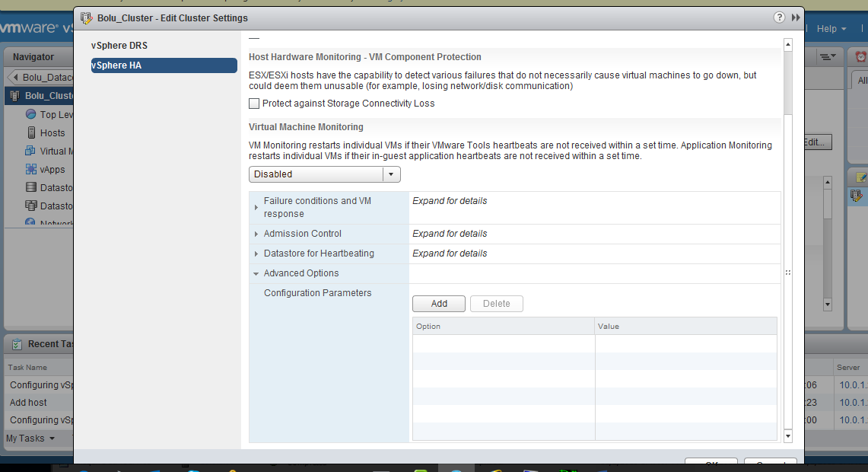Select the vSphere HA settings page
This screenshot has height=472, width=868.
tap(164, 65)
